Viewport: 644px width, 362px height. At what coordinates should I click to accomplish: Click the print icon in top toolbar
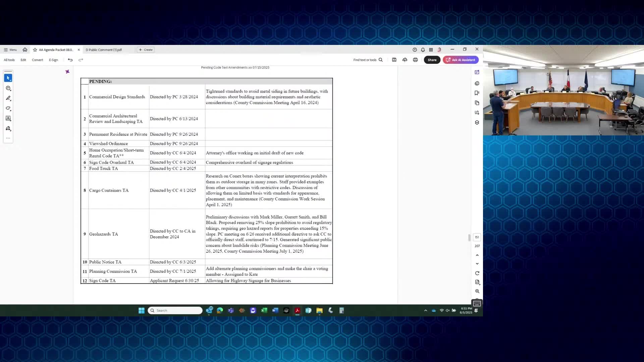[415, 60]
